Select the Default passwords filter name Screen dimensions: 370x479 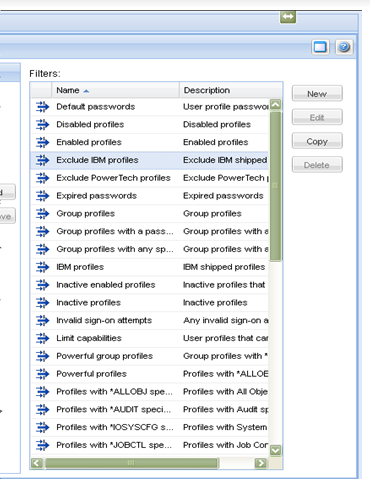96,107
